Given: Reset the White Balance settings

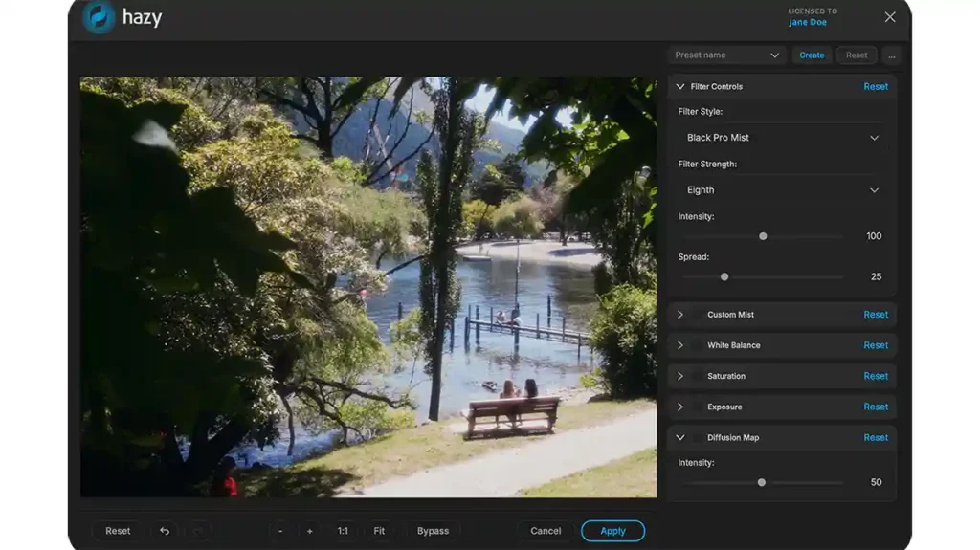Looking at the screenshot, I should [875, 345].
